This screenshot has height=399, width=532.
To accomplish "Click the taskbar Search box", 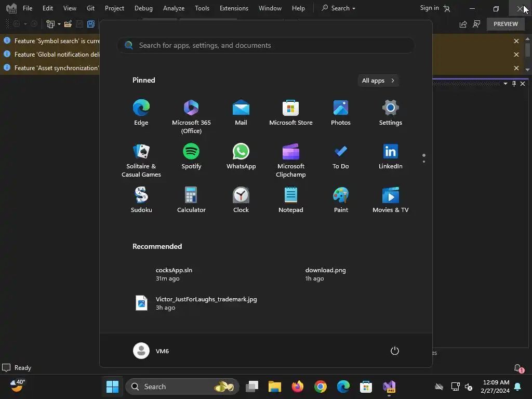I will click(182, 387).
